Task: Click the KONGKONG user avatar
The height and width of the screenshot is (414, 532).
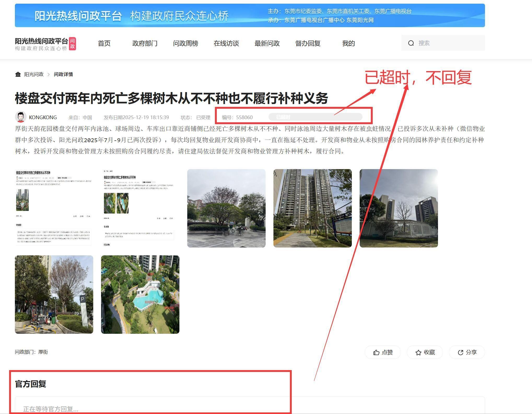Action: pyautogui.click(x=21, y=117)
